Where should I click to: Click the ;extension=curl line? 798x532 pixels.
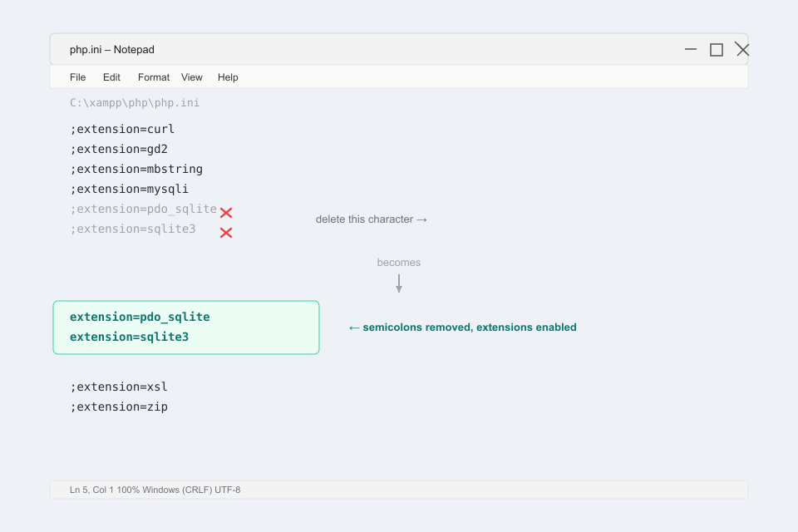[x=122, y=130]
